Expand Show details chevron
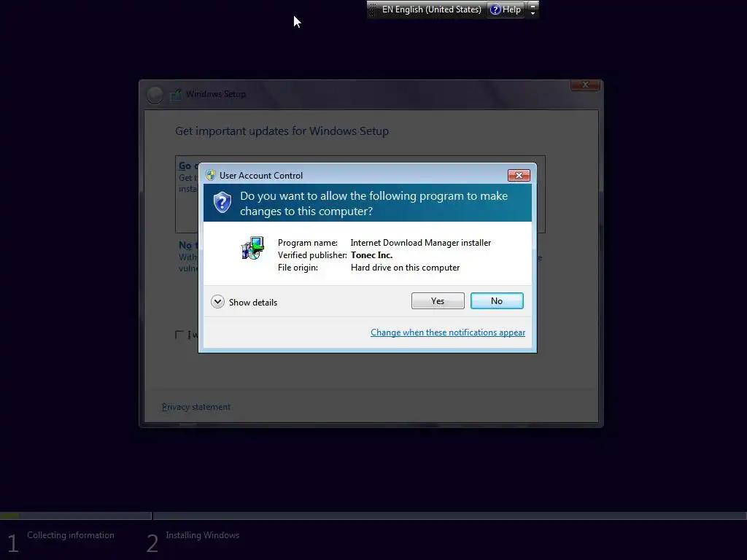The height and width of the screenshot is (560, 747). [217, 302]
